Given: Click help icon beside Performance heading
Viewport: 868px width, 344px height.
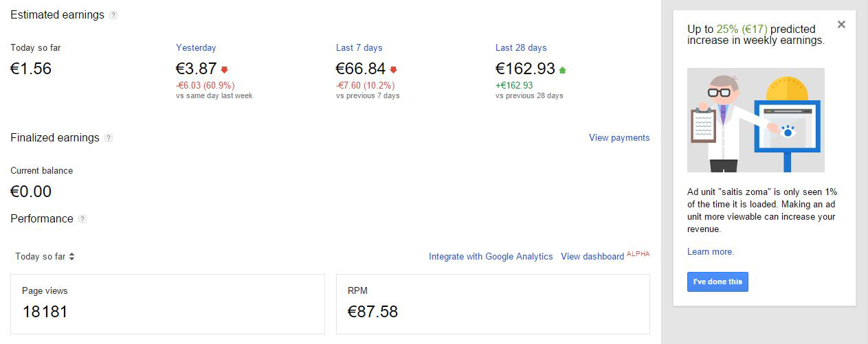Looking at the screenshot, I should pos(82,219).
